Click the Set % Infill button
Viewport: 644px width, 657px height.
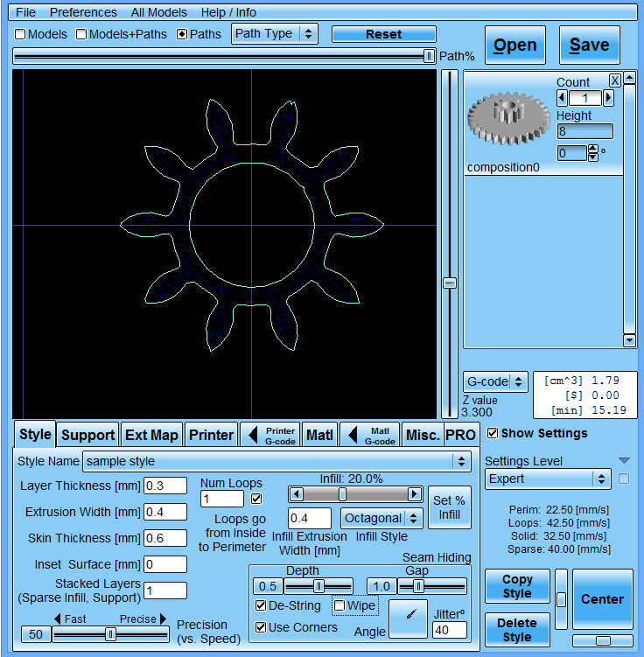[x=449, y=507]
